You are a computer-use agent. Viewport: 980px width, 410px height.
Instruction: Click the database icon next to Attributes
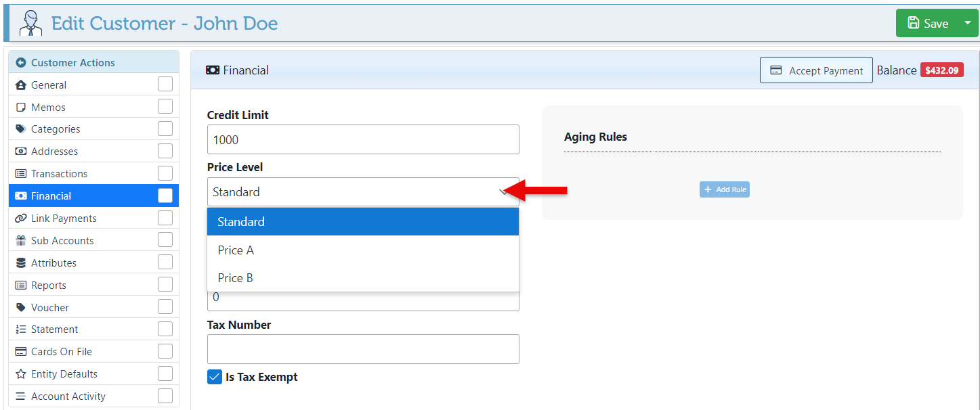pyautogui.click(x=20, y=263)
